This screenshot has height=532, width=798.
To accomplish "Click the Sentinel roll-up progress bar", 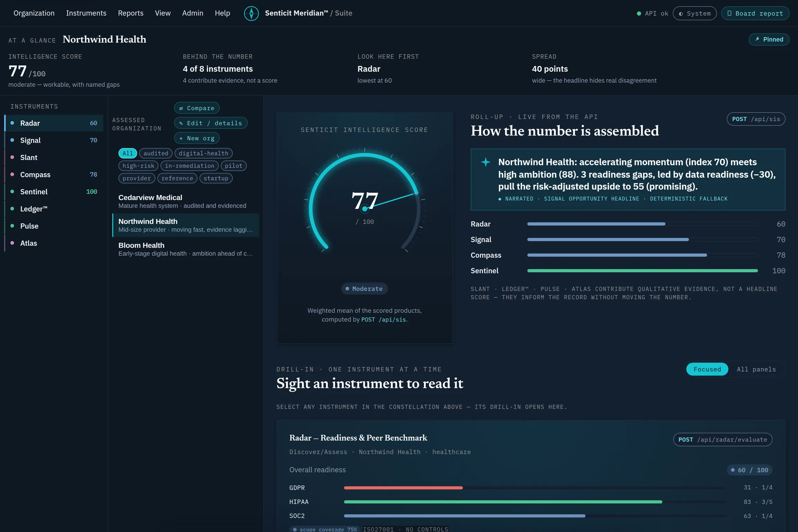I will tap(642, 271).
